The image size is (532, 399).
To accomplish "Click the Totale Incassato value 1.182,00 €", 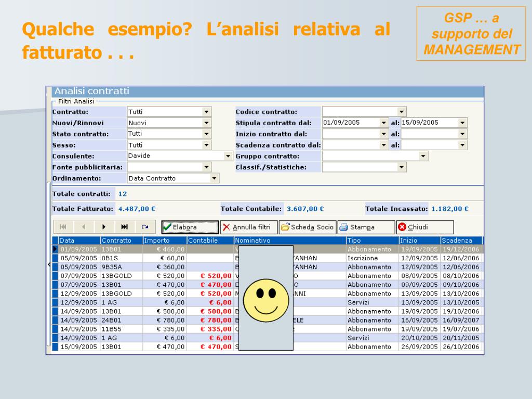I will pyautogui.click(x=450, y=209).
